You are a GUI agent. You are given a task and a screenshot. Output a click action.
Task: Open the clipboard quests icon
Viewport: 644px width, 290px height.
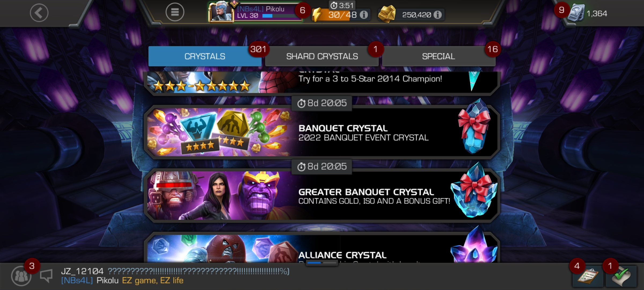point(588,276)
